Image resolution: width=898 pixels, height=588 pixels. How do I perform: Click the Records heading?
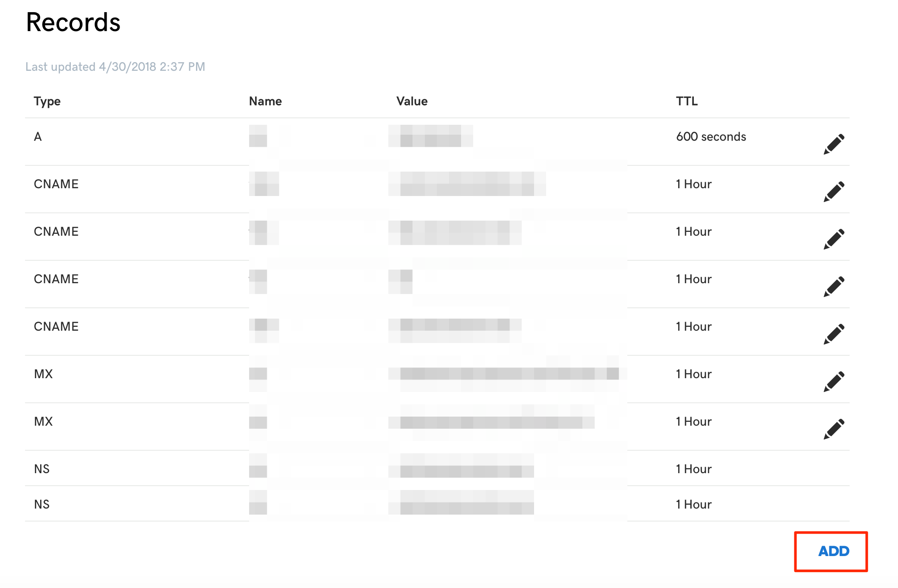73,22
